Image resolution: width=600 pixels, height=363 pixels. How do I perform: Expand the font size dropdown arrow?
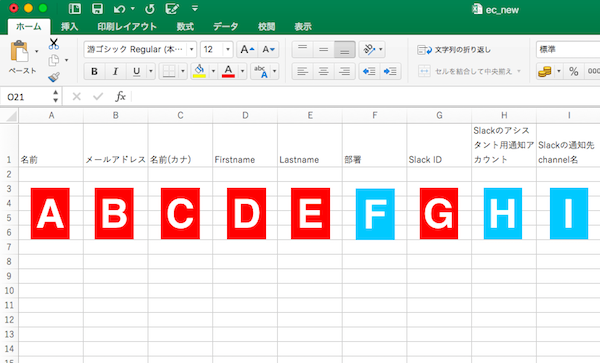228,49
